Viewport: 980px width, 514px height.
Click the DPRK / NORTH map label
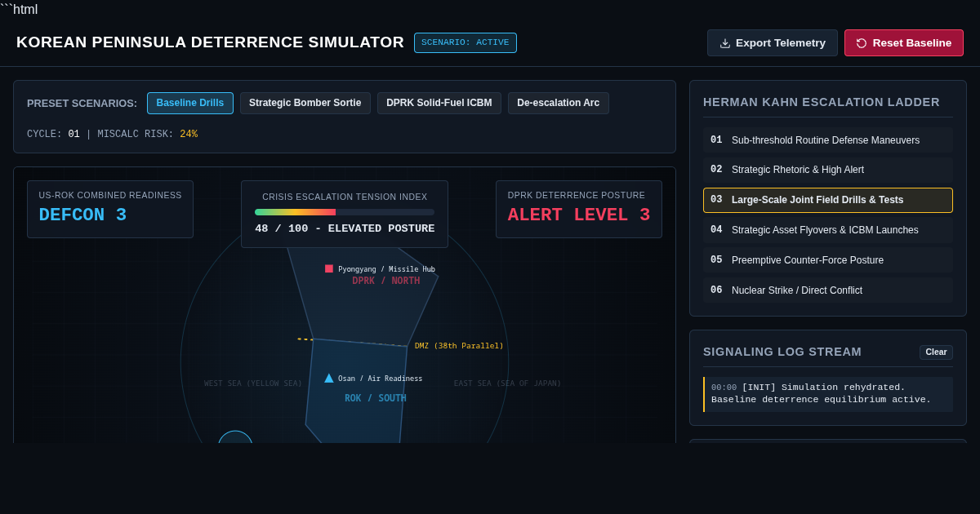point(386,281)
